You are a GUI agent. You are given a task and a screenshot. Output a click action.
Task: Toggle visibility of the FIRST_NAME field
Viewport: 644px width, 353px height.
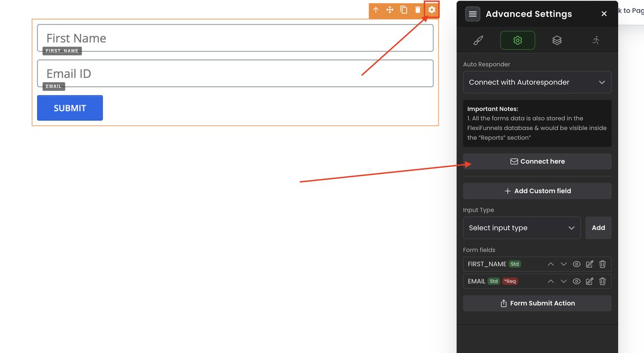click(x=577, y=265)
